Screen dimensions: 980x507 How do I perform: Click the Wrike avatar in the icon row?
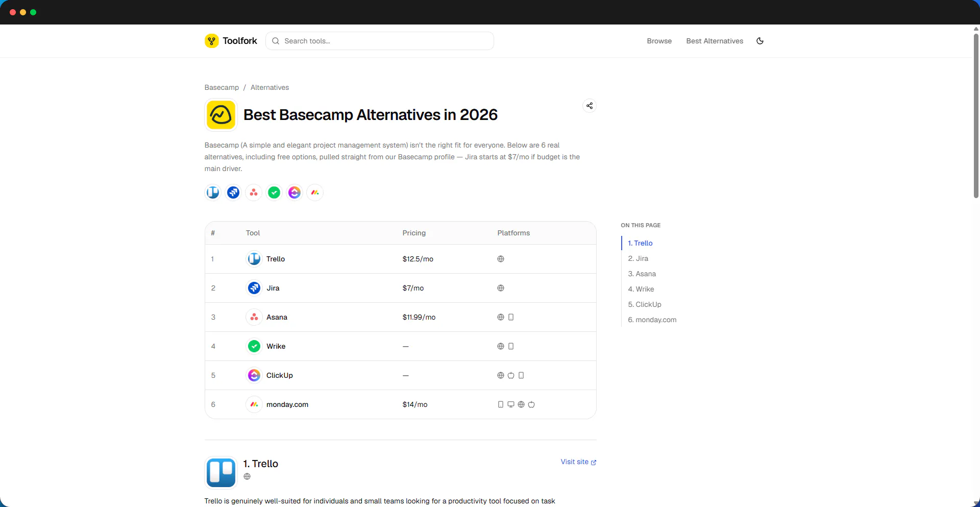pyautogui.click(x=274, y=192)
